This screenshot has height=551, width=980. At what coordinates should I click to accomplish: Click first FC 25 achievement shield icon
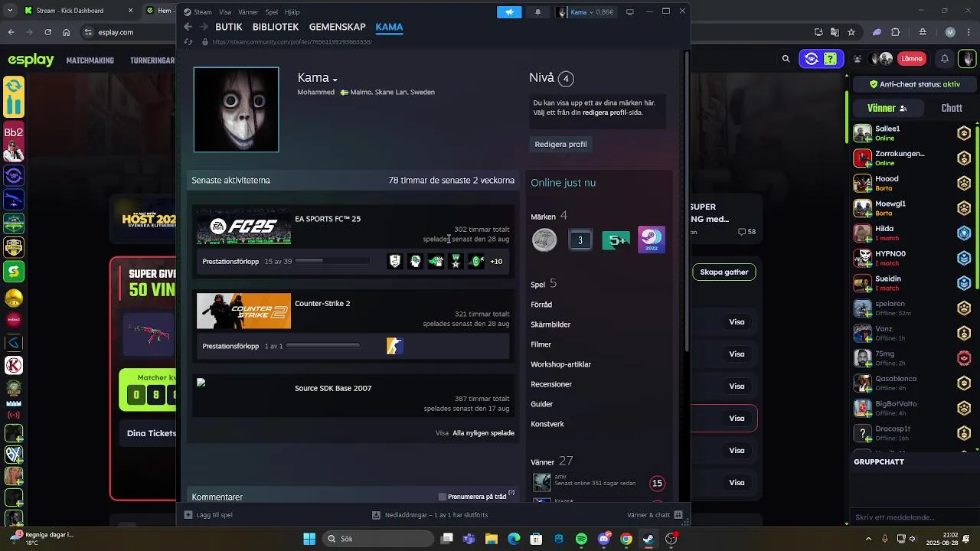tap(394, 261)
